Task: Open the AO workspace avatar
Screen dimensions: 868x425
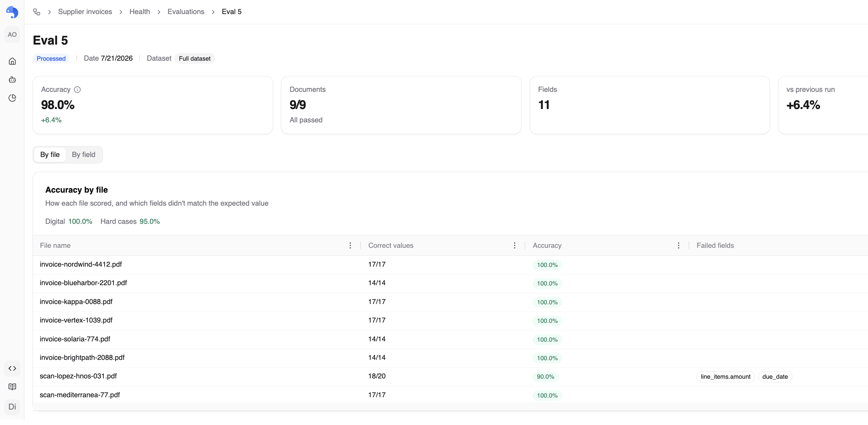Action: (12, 35)
